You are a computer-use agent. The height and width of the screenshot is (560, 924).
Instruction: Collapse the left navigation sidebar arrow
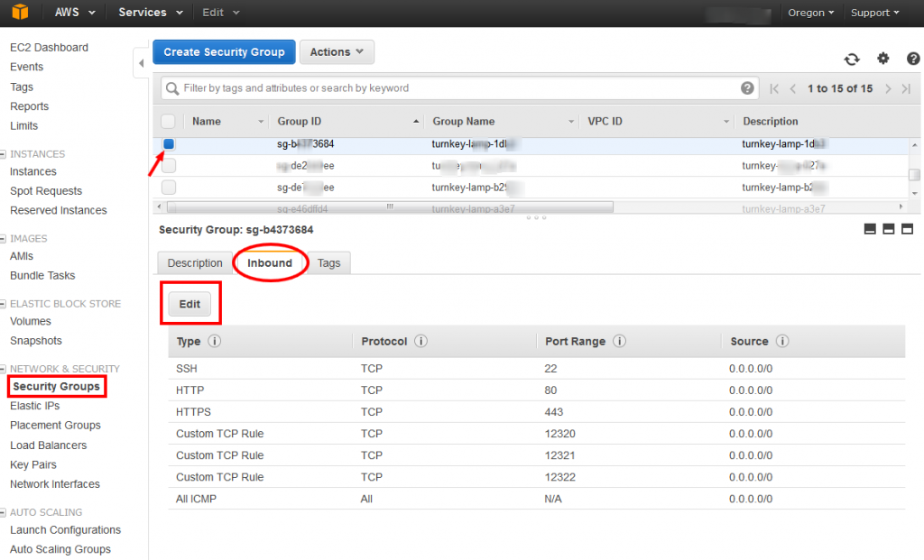click(x=142, y=63)
